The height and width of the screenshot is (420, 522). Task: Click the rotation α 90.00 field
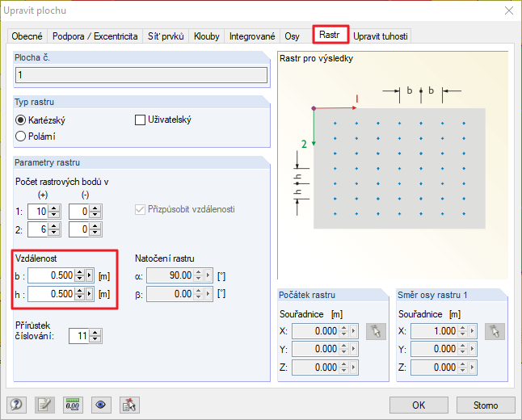click(170, 275)
